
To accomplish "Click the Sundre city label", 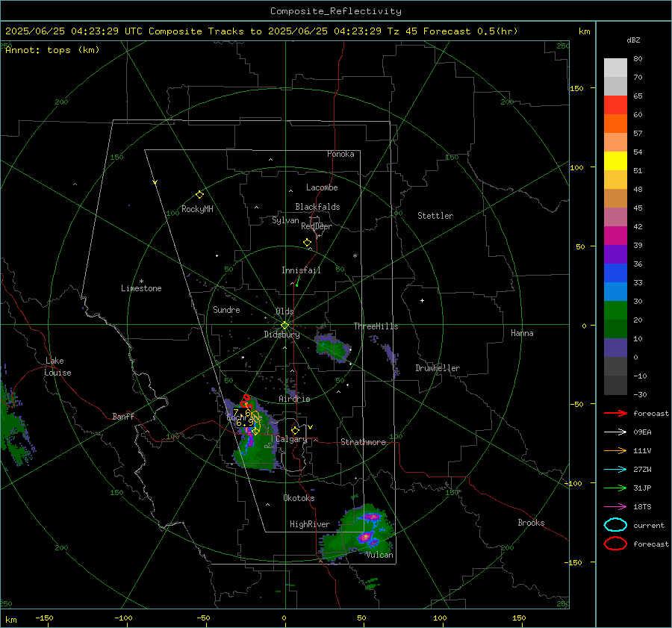I will point(226,309).
